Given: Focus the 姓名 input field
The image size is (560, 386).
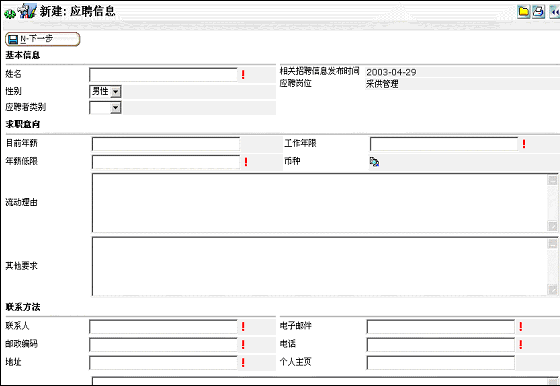Looking at the screenshot, I should pyautogui.click(x=163, y=75).
